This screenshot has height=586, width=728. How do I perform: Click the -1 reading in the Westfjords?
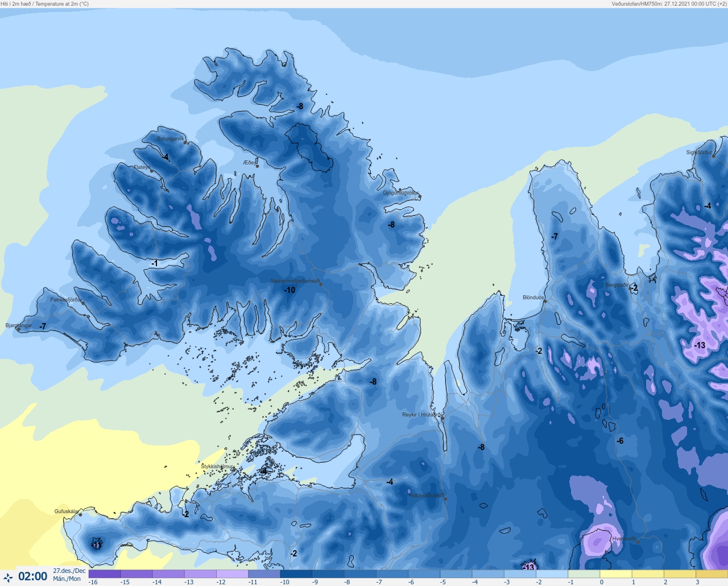pyautogui.click(x=155, y=263)
